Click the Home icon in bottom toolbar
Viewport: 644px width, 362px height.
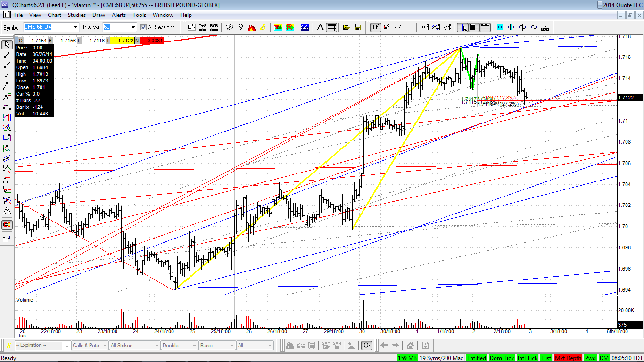[x=410, y=346]
